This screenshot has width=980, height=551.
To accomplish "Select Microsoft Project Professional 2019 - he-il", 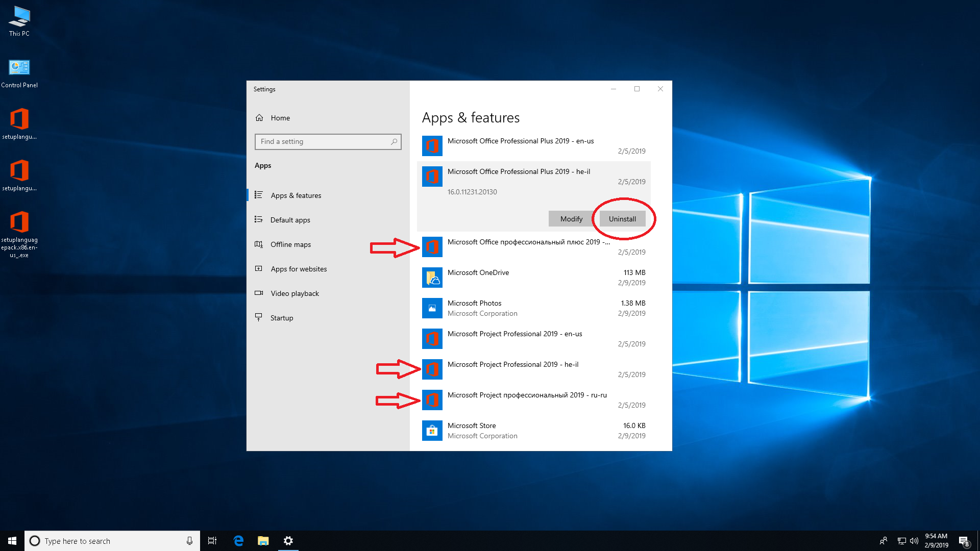I will (534, 369).
